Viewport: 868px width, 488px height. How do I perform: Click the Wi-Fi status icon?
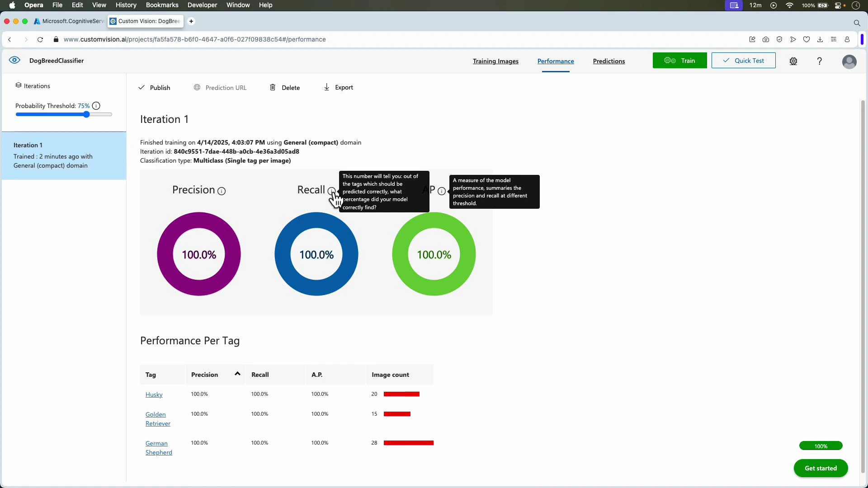tap(790, 5)
